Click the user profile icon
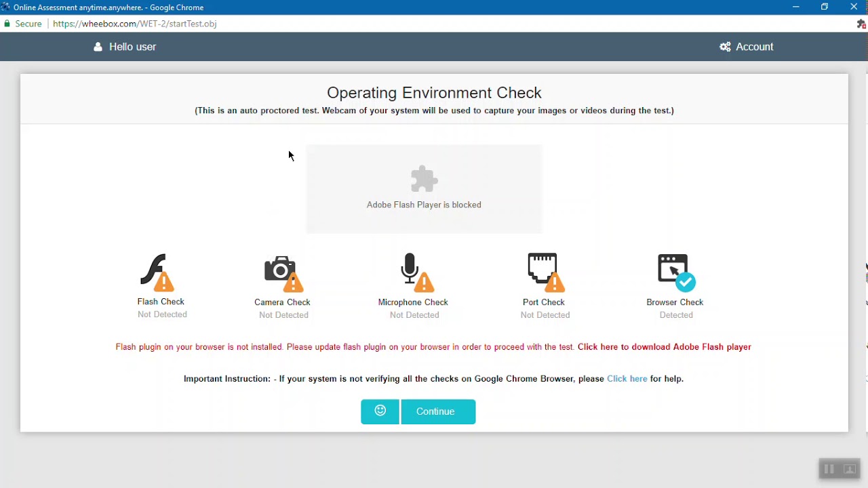868x488 pixels. (98, 47)
